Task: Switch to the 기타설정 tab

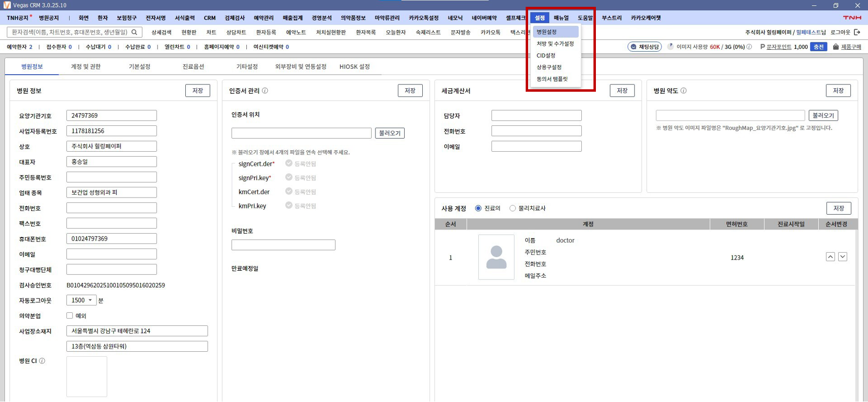Action: pos(247,67)
